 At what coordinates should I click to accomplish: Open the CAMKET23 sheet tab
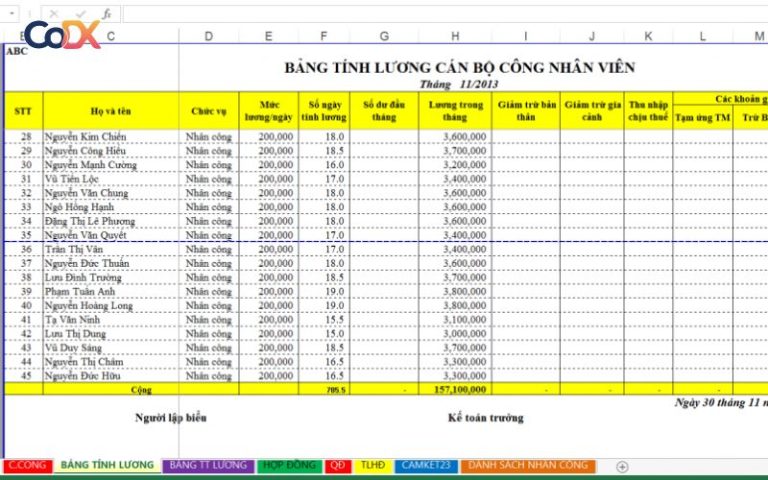(426, 465)
